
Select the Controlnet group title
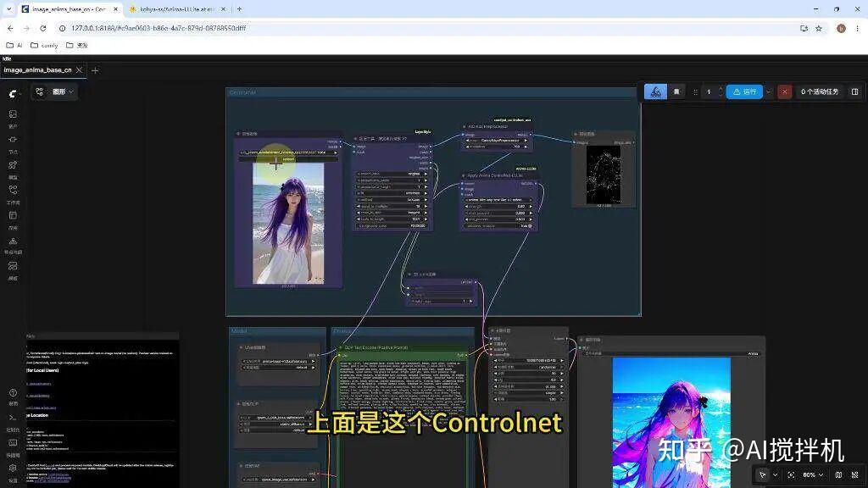click(x=243, y=92)
